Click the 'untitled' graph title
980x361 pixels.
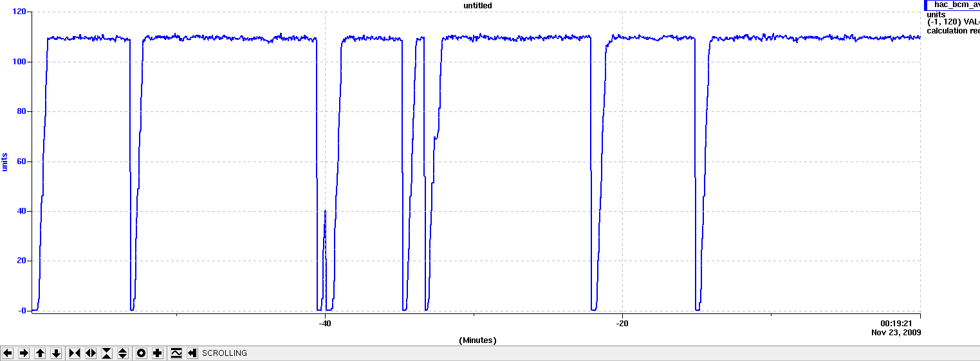tap(477, 5)
